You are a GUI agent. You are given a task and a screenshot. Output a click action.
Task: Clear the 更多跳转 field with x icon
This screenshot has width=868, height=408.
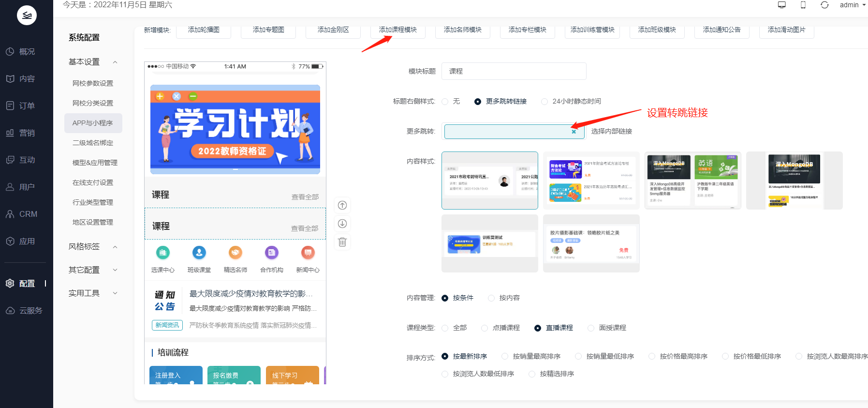tap(574, 132)
